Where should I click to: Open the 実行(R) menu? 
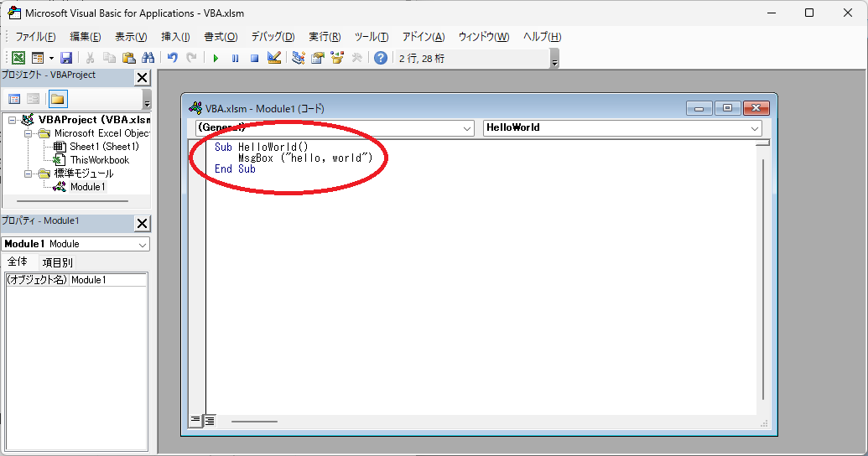pos(325,37)
